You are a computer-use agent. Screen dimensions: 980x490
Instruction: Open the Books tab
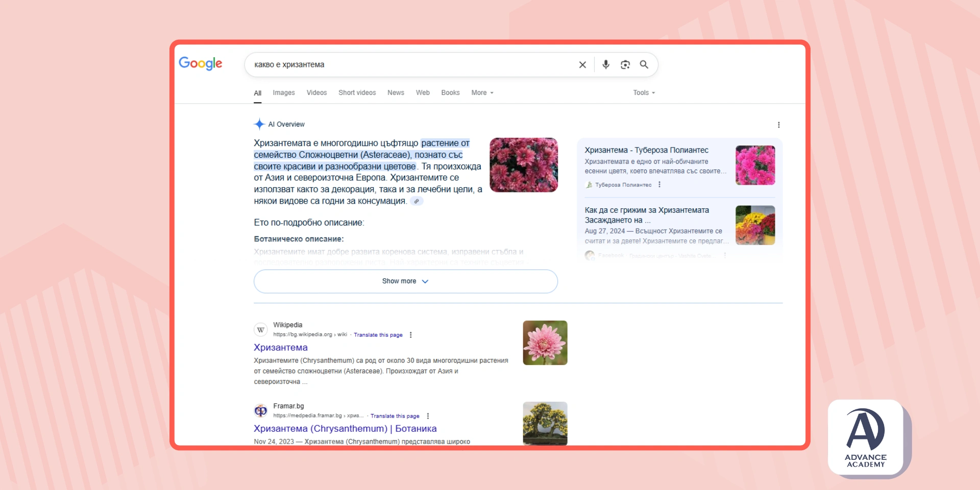[x=450, y=93]
